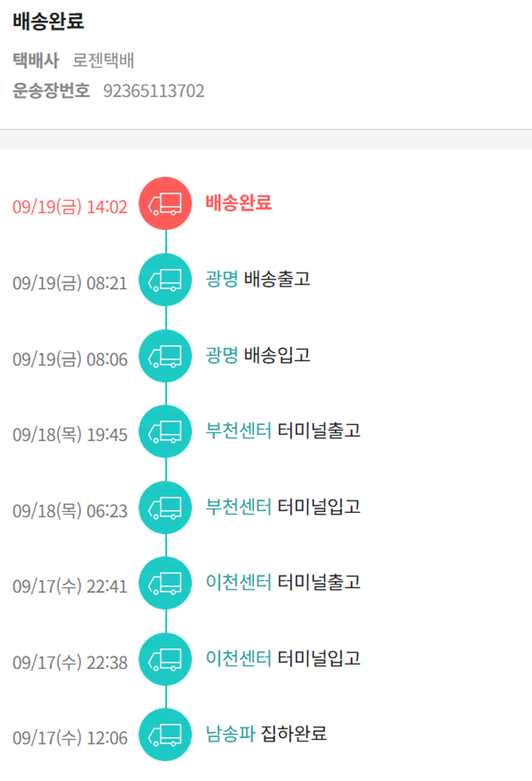Image resolution: width=532 pixels, height=781 pixels.
Task: Click the 남송파 pickup location
Action: (x=230, y=734)
